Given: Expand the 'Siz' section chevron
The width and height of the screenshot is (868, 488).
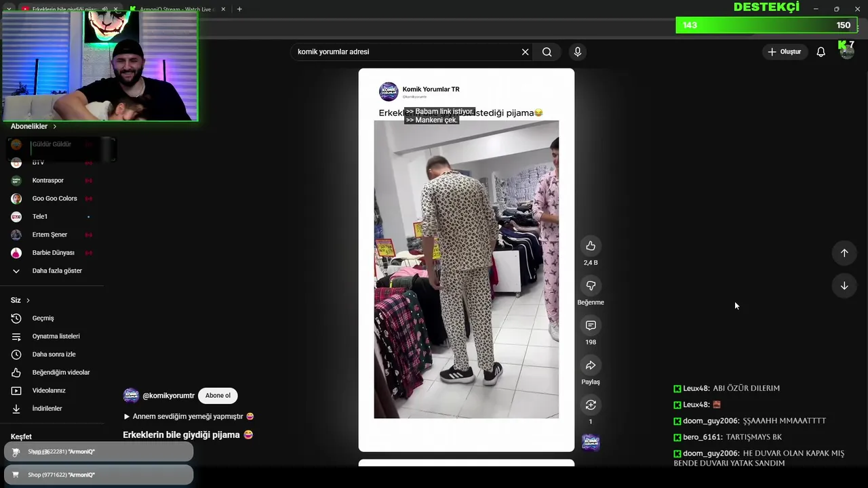Looking at the screenshot, I should pyautogui.click(x=28, y=300).
